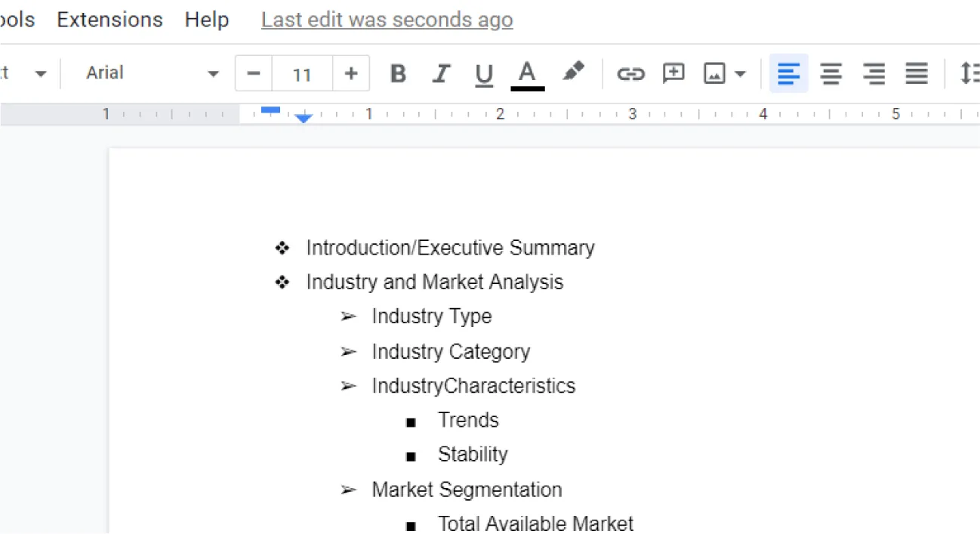Viewport: 980px width, 534px height.
Task: Open the text color picker
Action: (x=527, y=73)
